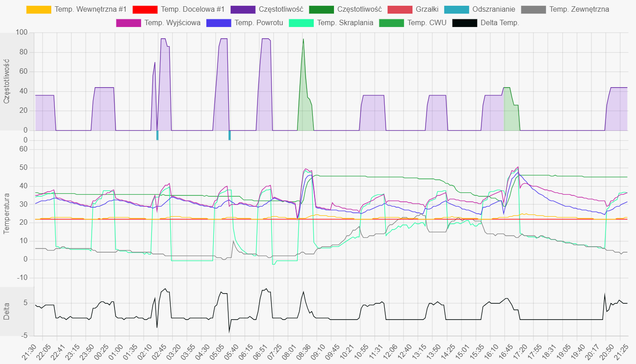Click the second teal defrost marker near 05:40
This screenshot has height=364, width=636.
[x=229, y=135]
